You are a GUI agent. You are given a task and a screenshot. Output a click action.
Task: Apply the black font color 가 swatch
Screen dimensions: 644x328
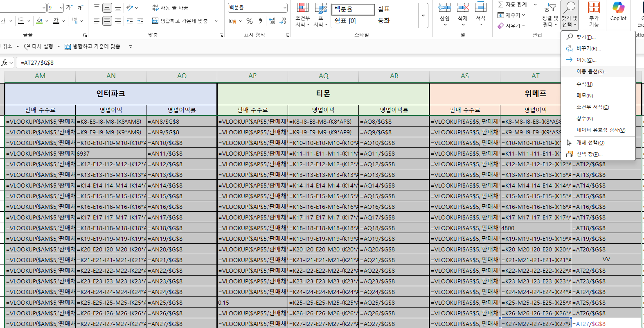pos(56,20)
